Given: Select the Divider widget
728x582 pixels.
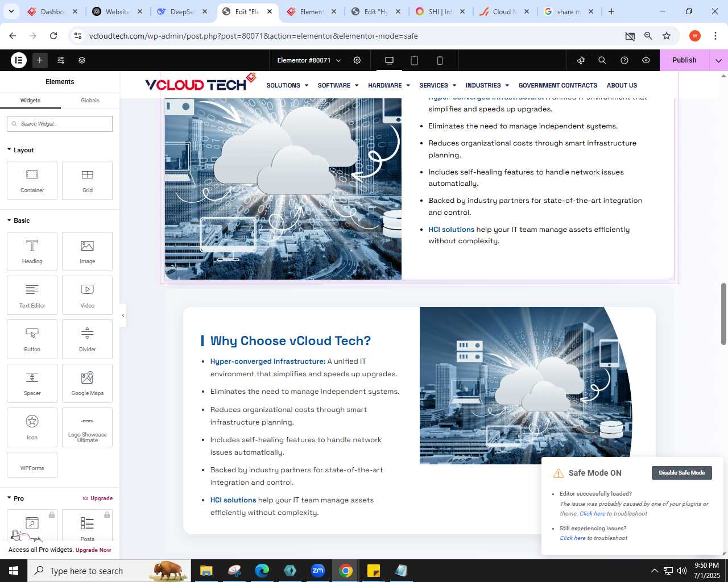Looking at the screenshot, I should tap(88, 339).
